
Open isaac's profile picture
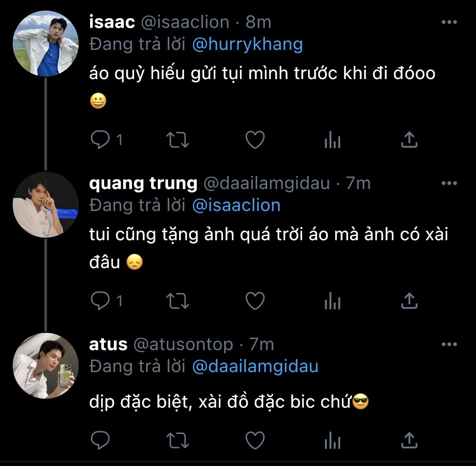click(46, 44)
